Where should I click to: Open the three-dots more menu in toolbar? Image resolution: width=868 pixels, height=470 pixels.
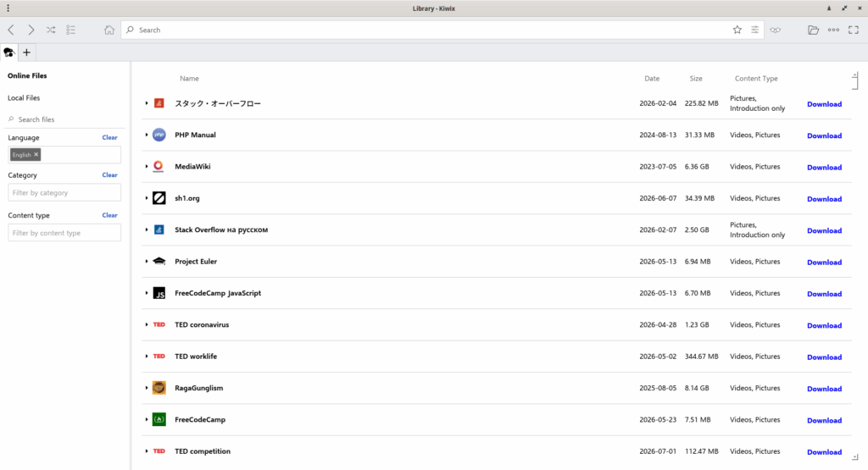[834, 30]
